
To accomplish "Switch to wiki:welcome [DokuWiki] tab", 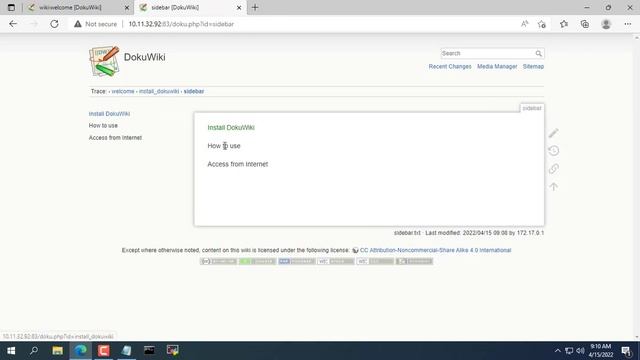I will click(70, 7).
